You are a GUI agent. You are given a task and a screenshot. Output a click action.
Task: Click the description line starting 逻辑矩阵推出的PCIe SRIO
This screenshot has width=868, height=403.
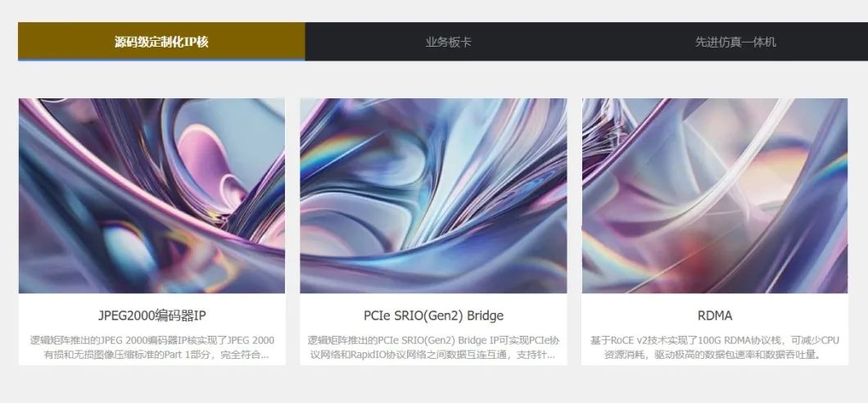pyautogui.click(x=433, y=341)
